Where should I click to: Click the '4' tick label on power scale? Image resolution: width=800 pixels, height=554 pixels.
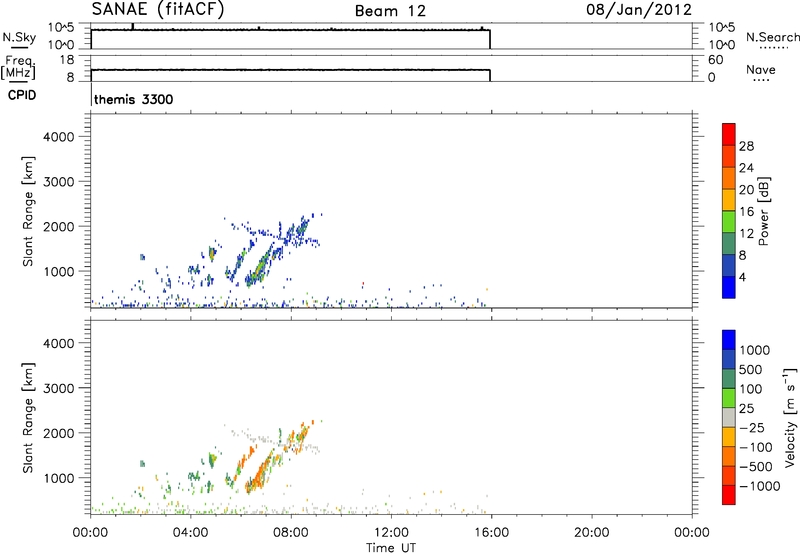click(x=742, y=278)
